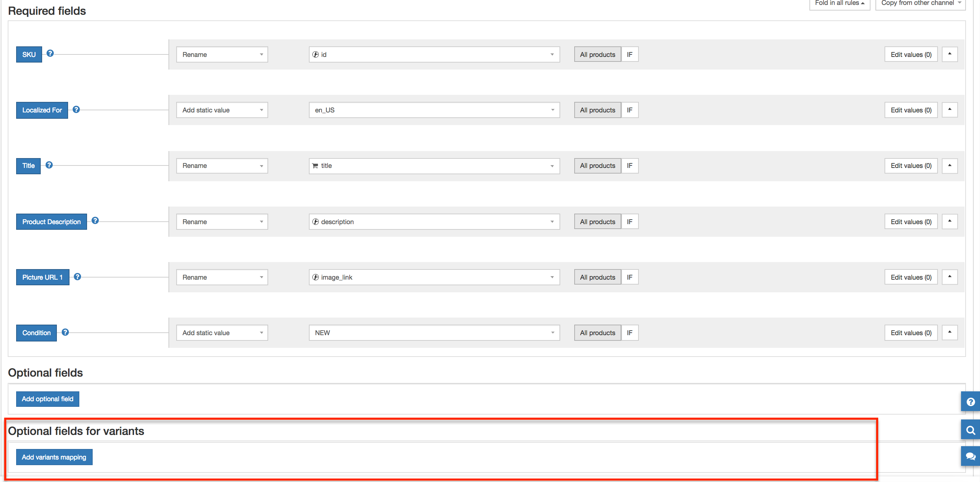Select the Picture URL 1 field label
Image resolution: width=980 pixels, height=482 pixels.
tap(42, 277)
